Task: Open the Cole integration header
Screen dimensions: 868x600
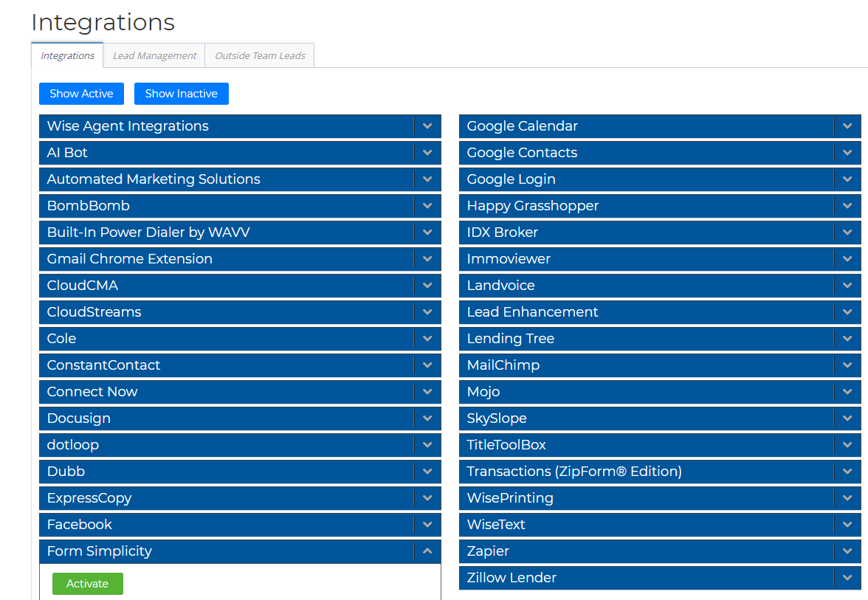Action: coord(240,338)
